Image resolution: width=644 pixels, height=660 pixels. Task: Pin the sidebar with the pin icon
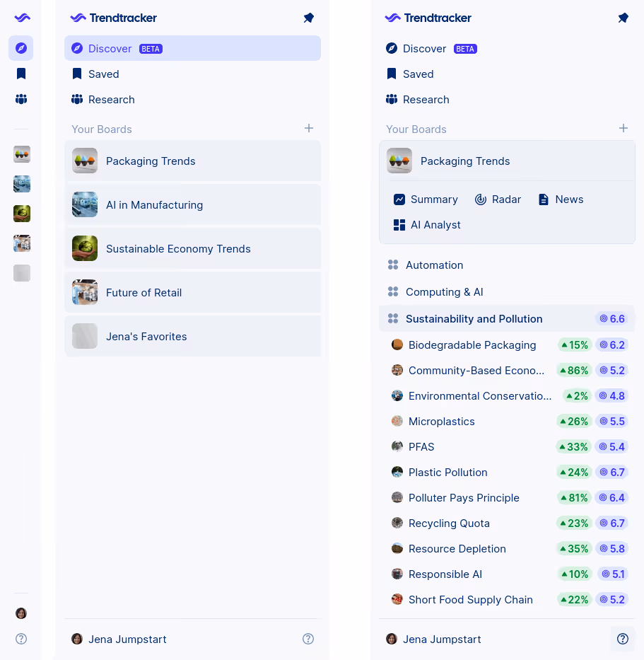[x=623, y=18]
